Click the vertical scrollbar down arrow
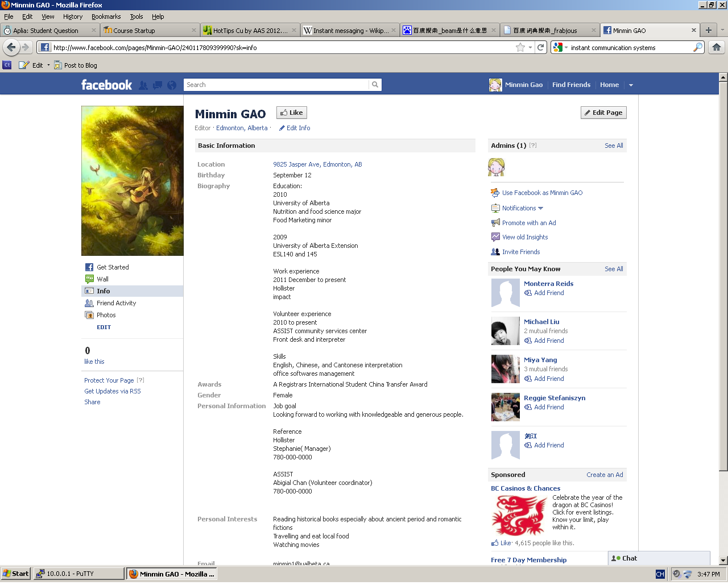Viewport: 728px width, 585px height. click(723, 560)
